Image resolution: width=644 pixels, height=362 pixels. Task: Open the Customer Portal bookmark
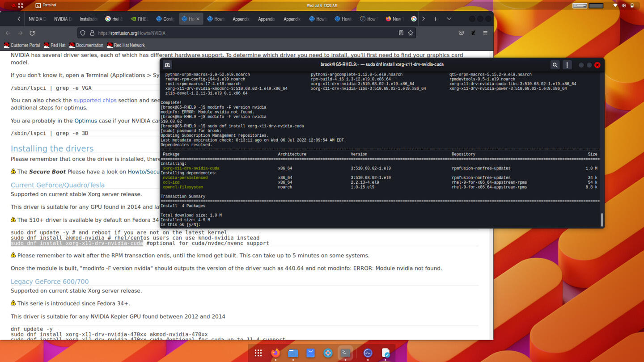pos(22,45)
